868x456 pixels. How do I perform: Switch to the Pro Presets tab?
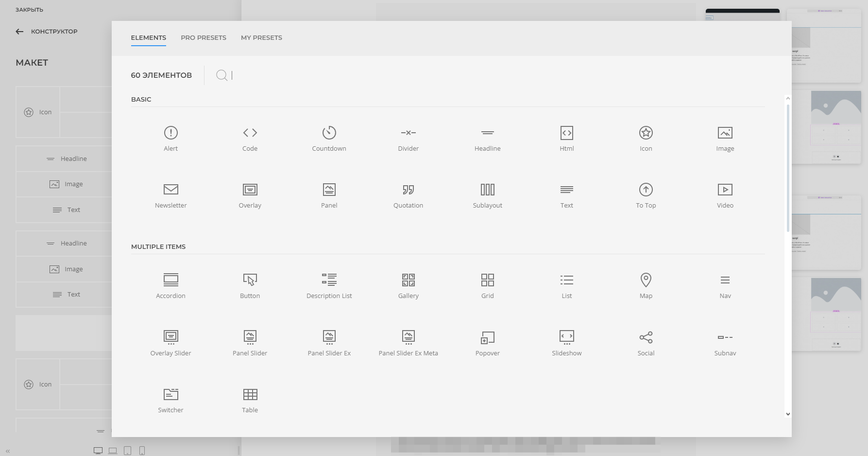pyautogui.click(x=204, y=38)
